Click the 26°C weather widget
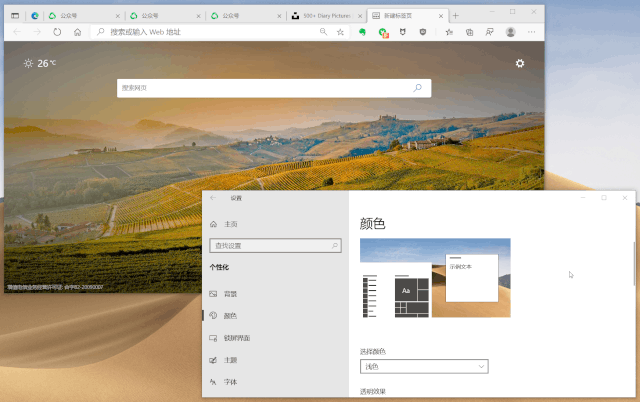 40,63
